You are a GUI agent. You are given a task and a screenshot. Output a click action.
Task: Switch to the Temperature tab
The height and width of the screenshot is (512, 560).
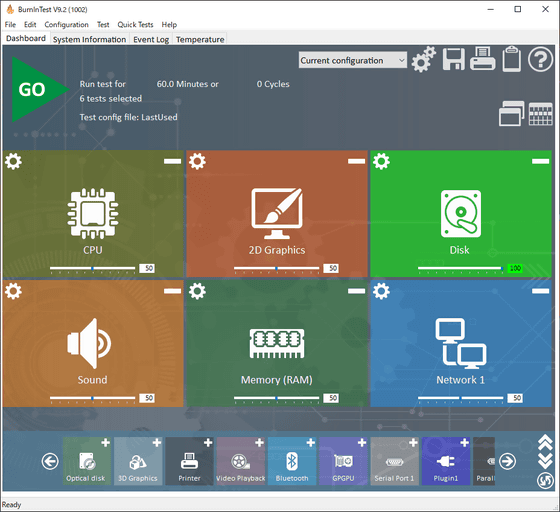click(200, 39)
